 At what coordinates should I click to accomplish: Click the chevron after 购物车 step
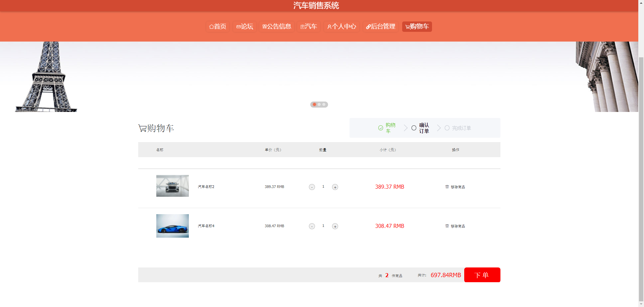click(406, 128)
